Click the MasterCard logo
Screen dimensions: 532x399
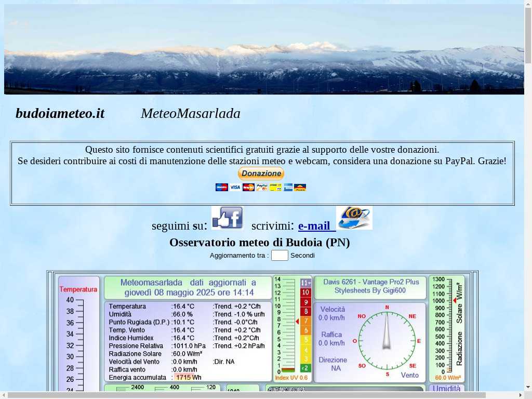pyautogui.click(x=248, y=187)
